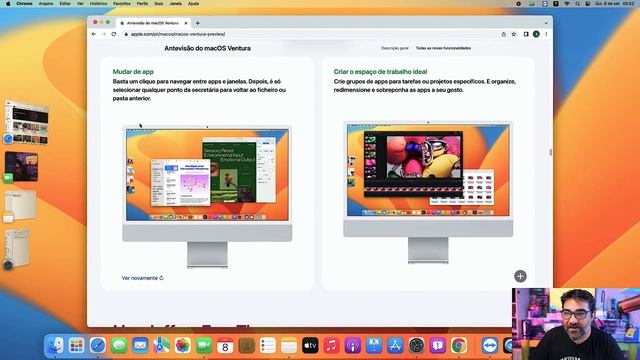Screen dimensions: 640x360
Task: Open Spotlight search in menu bar
Action: (577, 4)
